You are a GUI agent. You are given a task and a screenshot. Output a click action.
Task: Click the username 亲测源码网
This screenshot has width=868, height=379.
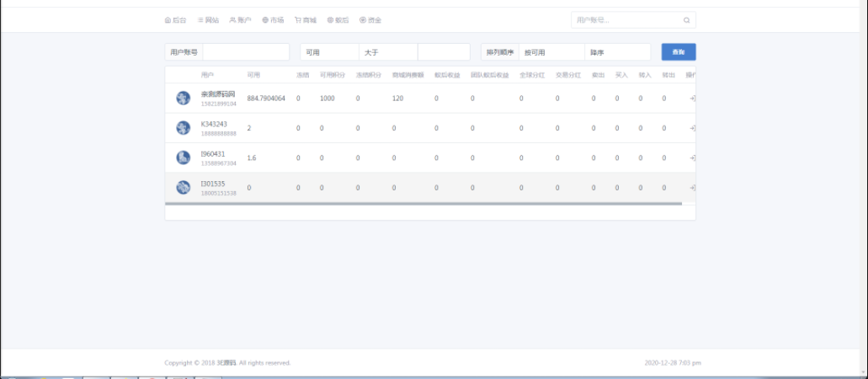click(x=218, y=94)
